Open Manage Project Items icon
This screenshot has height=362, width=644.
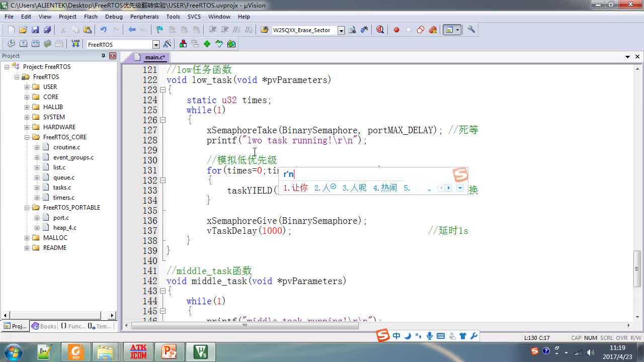[x=183, y=44]
